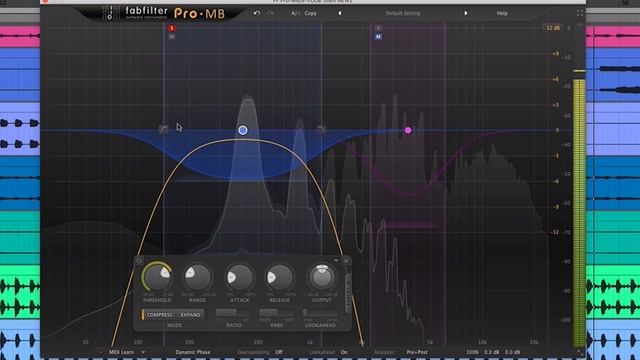Open the 12 dB display range selector
This screenshot has width=640, height=360.
[x=553, y=28]
